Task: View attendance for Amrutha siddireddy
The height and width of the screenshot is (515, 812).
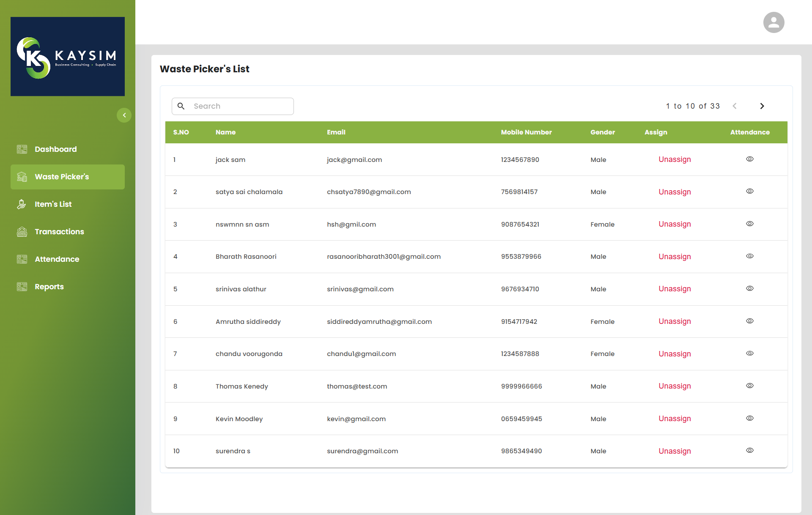Action: (x=749, y=321)
